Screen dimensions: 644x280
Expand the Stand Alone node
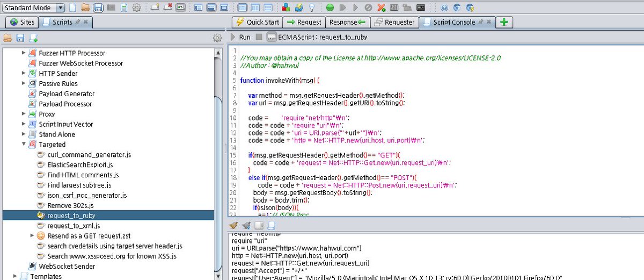pyautogui.click(x=24, y=134)
